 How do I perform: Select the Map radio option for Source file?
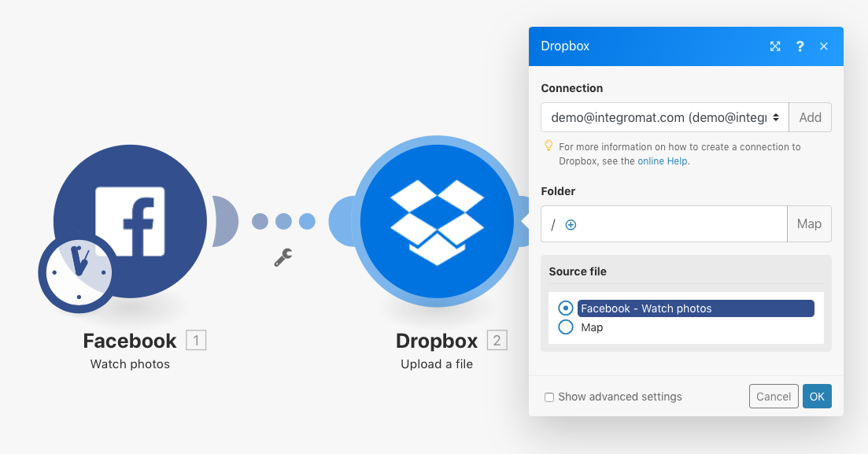[565, 327]
